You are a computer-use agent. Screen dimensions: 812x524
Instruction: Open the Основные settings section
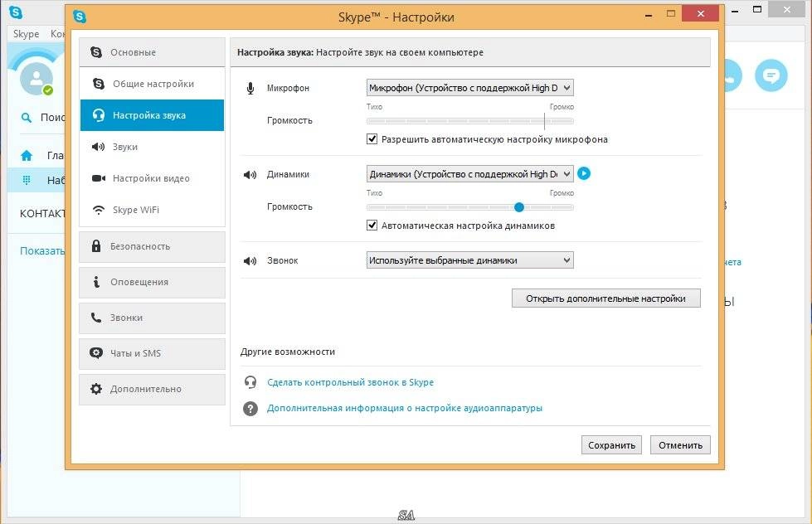pos(152,51)
